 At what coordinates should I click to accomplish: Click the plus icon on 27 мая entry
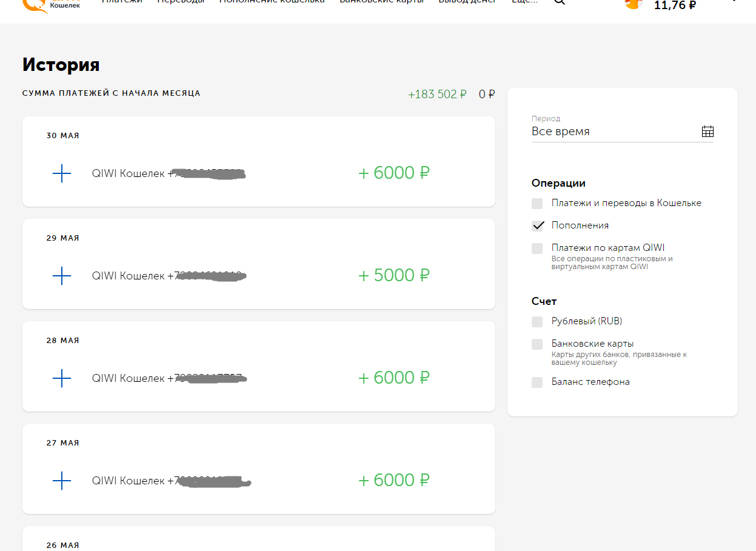tap(62, 481)
